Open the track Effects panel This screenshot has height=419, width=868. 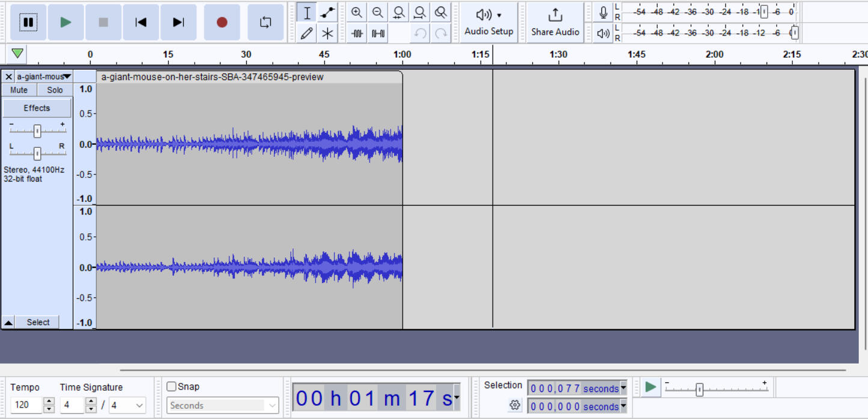[37, 108]
